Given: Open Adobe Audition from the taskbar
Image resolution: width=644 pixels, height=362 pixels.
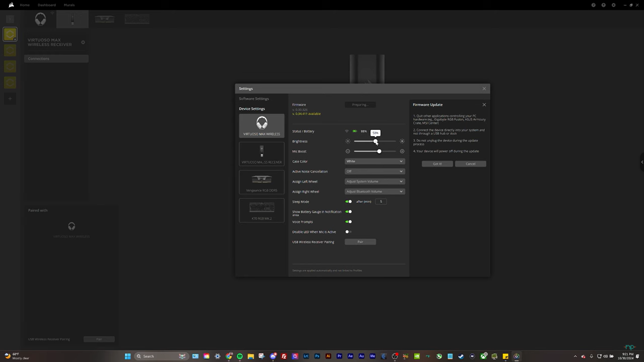Looking at the screenshot, I should [x=361, y=356].
